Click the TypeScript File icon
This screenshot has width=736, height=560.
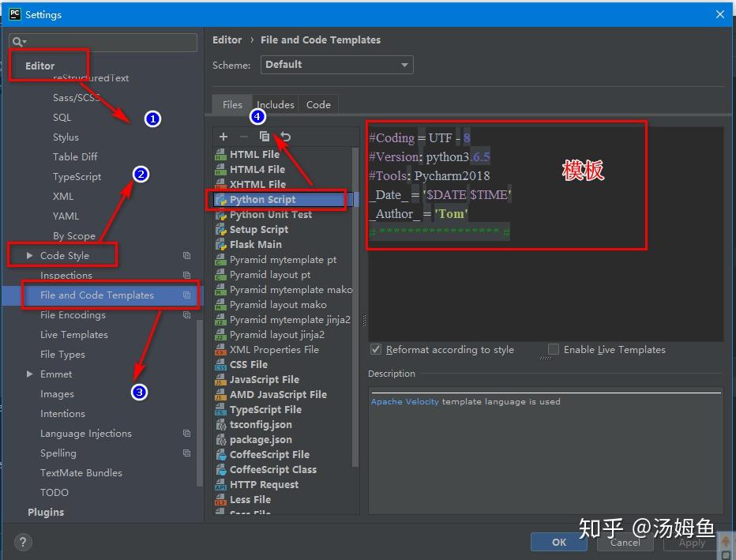tap(220, 410)
